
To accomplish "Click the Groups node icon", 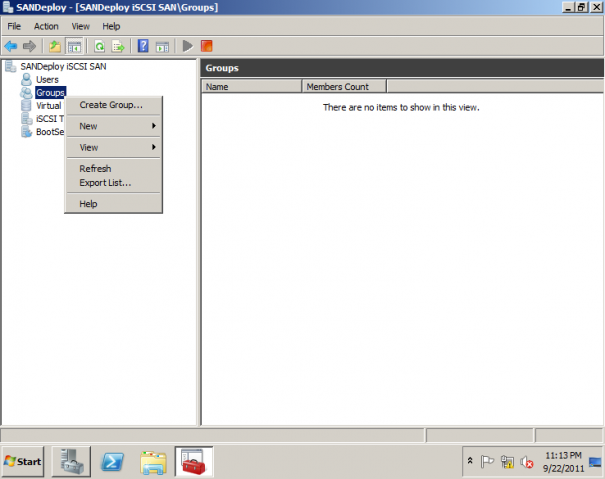I will click(x=26, y=93).
